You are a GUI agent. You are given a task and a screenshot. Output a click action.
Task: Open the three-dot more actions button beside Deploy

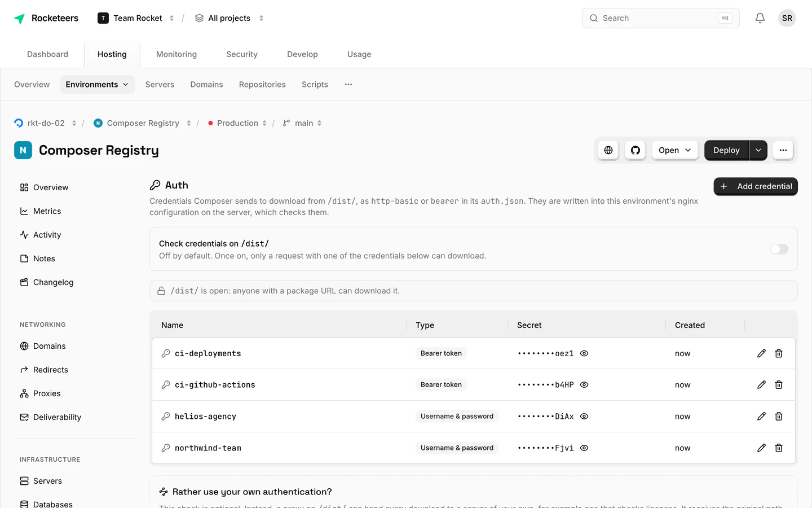pyautogui.click(x=783, y=150)
